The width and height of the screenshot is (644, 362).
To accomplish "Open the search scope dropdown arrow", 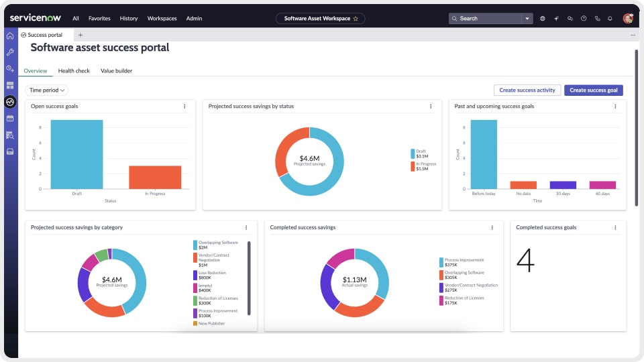I will click(528, 19).
